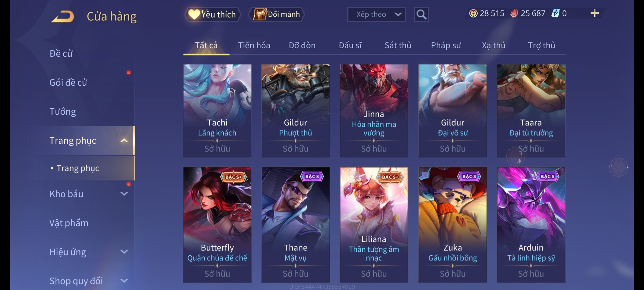Open Đổi mảnh chest exchange
This screenshot has height=290, width=644.
[277, 14]
